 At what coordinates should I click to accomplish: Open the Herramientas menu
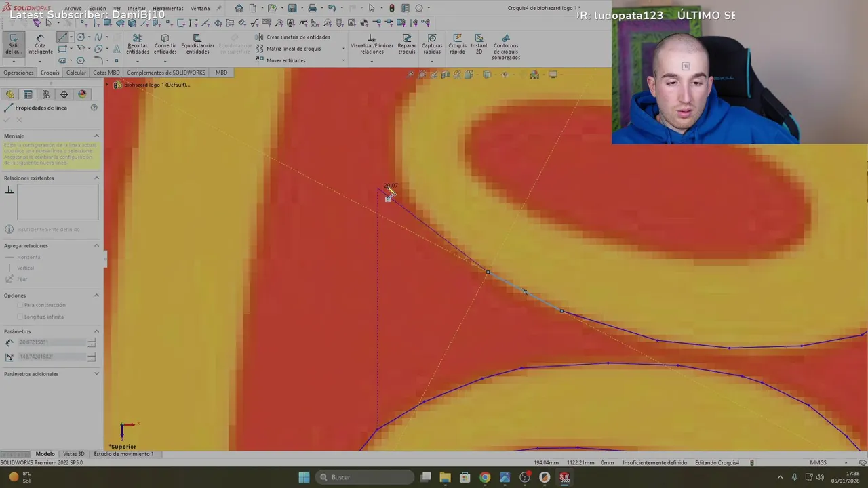pyautogui.click(x=168, y=9)
